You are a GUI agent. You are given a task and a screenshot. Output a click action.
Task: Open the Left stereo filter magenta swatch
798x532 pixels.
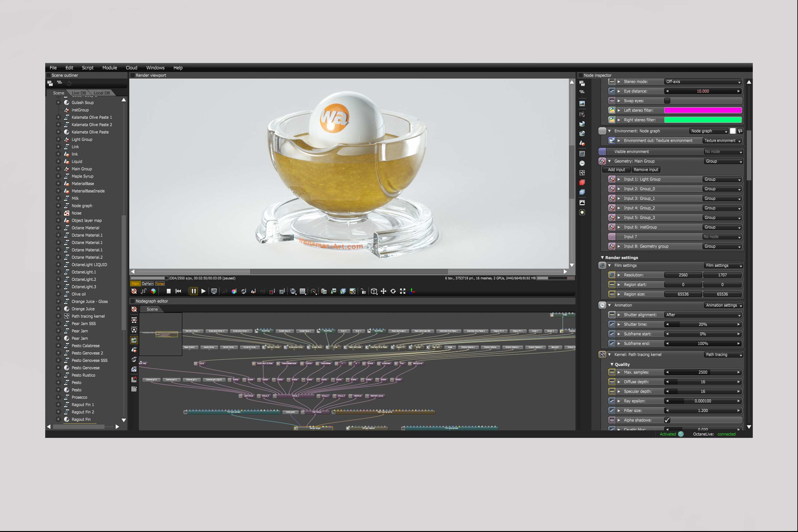703,110
